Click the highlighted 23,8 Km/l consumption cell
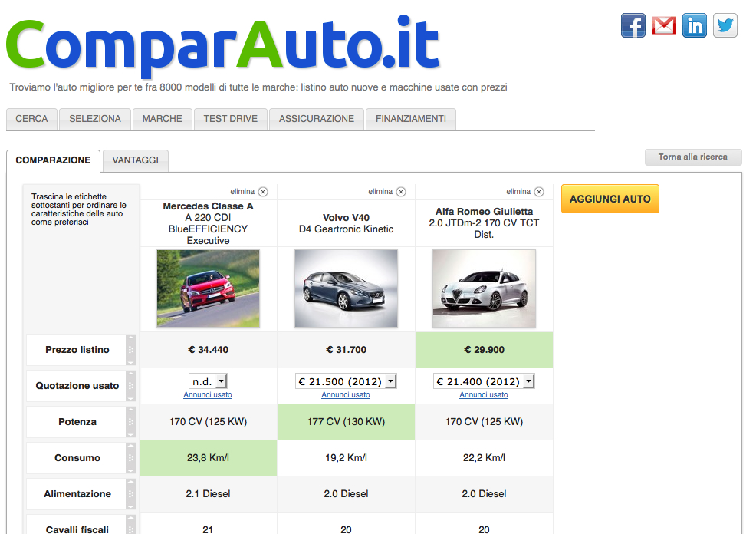This screenshot has width=756, height=534. tap(209, 458)
